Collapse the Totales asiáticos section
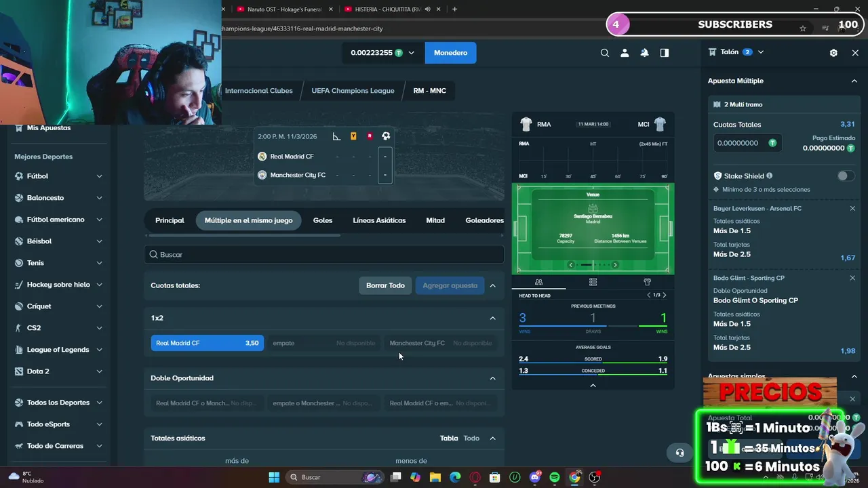 pos(492,439)
